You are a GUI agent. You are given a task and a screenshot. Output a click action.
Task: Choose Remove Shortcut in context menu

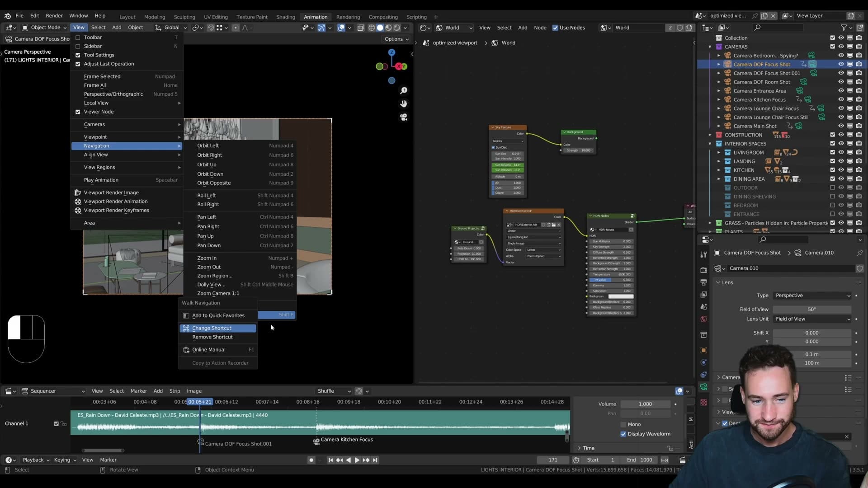[218, 337]
